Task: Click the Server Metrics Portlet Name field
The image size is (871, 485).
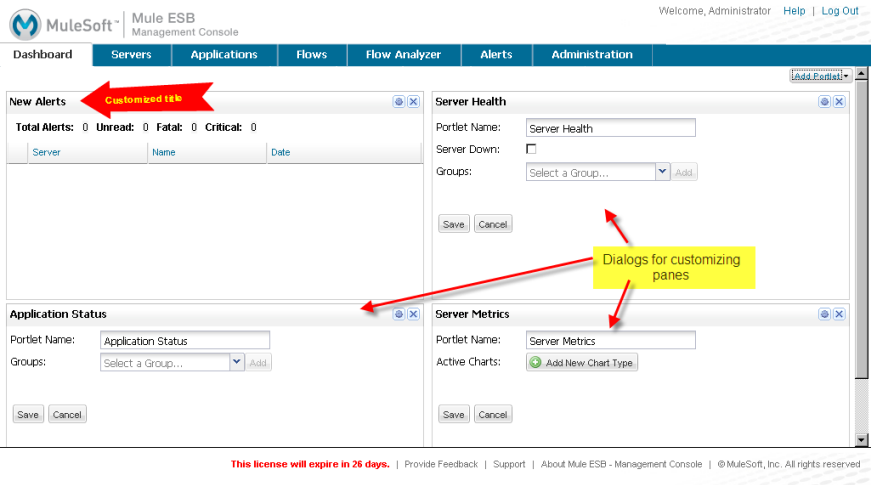Action: point(610,341)
